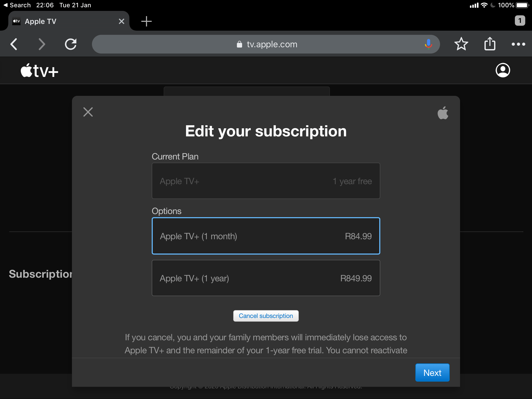Bookmark this page with the star
Image resolution: width=532 pixels, height=399 pixels.
pyautogui.click(x=461, y=44)
